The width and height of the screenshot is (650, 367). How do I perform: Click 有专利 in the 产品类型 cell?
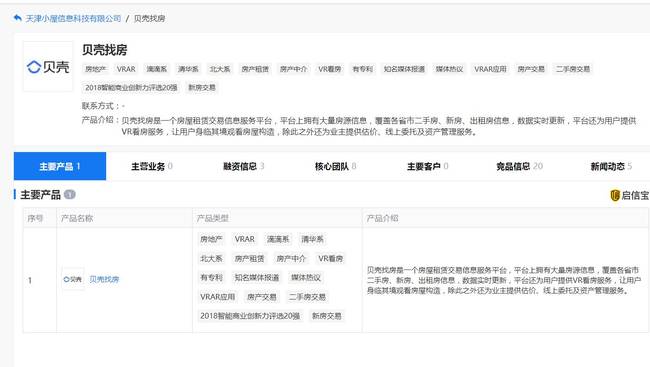coord(211,277)
